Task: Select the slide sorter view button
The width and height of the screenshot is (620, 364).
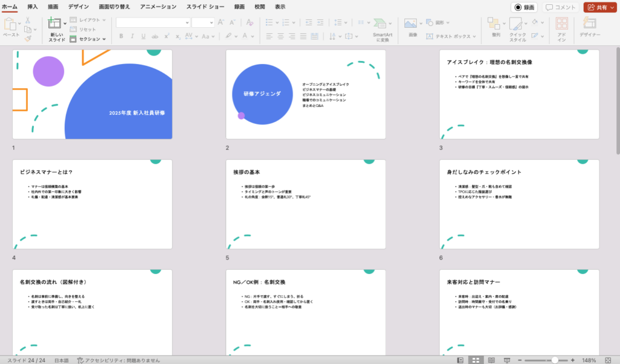Action: [476, 360]
